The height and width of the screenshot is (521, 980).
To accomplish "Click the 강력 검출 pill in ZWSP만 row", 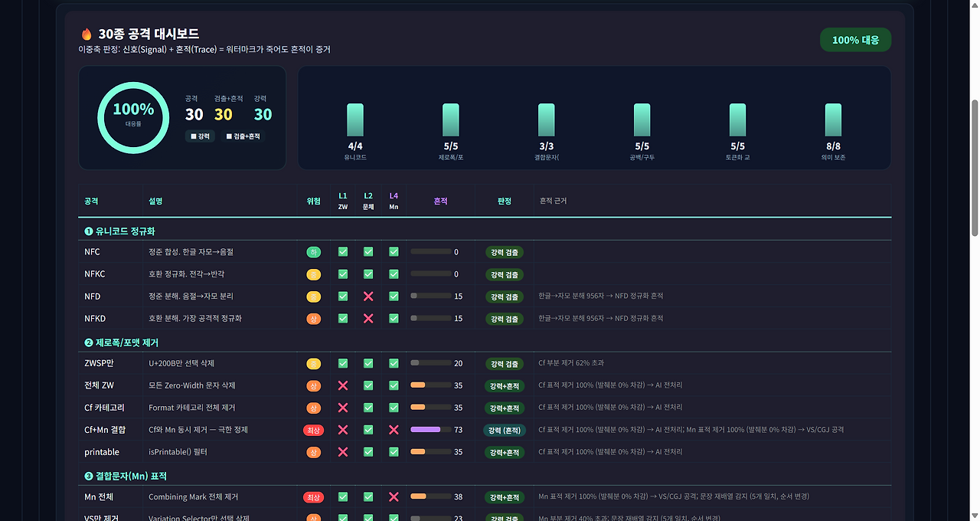I will (x=505, y=364).
